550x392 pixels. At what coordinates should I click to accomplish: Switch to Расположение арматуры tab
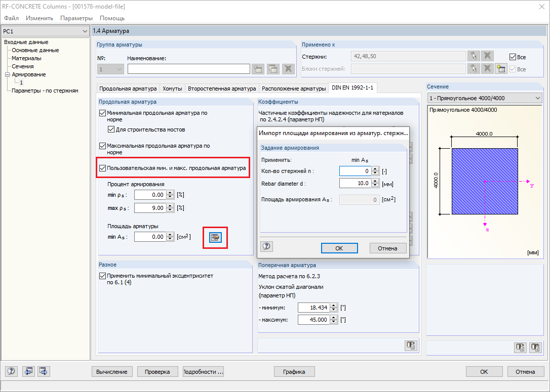[x=294, y=89]
